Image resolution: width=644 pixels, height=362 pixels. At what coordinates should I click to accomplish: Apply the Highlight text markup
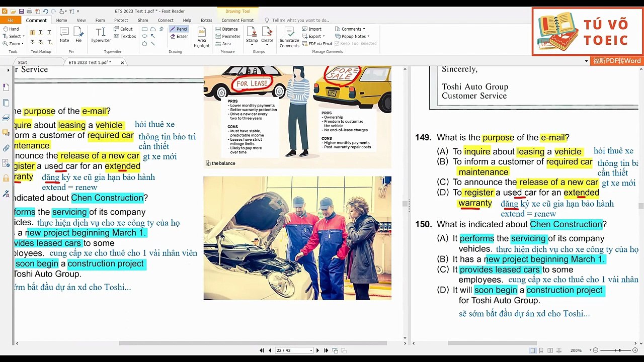click(33, 32)
